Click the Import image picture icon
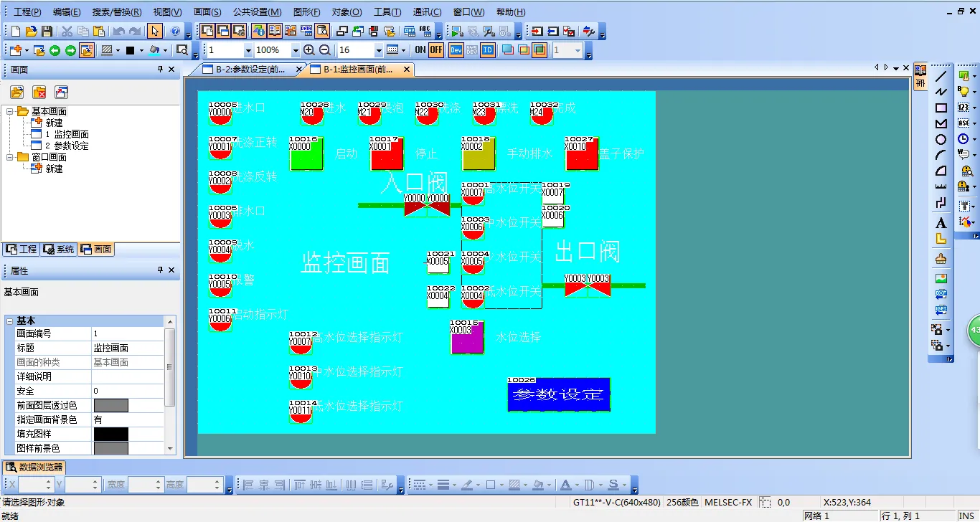This screenshot has width=980, height=522. tap(941, 278)
